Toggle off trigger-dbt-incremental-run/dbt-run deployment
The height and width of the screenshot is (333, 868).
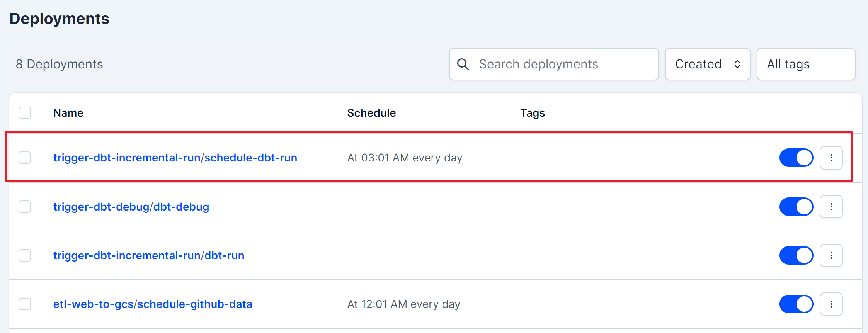point(796,255)
